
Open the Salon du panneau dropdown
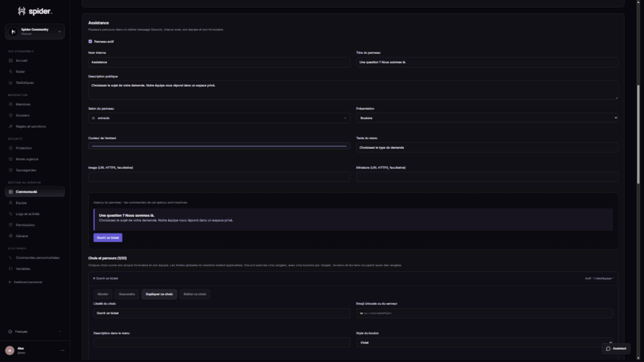pos(219,118)
